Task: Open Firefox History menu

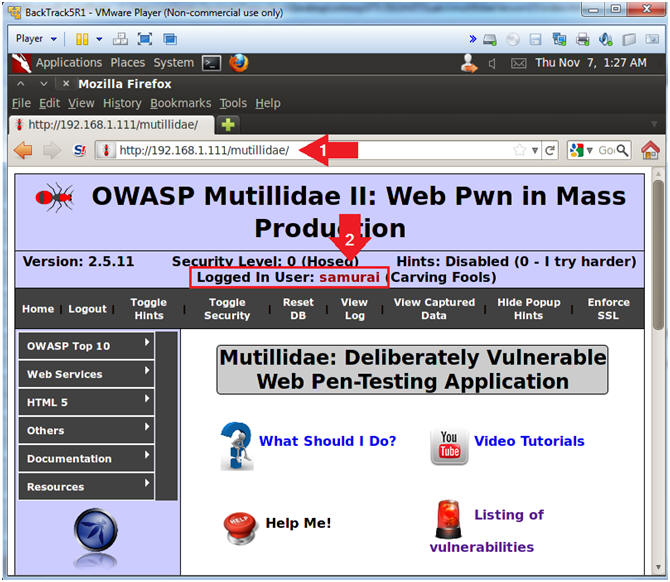Action: point(122,103)
